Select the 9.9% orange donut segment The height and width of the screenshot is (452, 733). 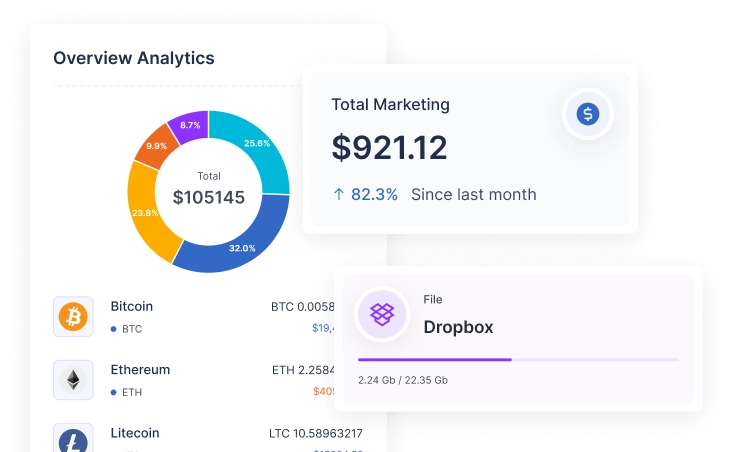click(x=155, y=146)
